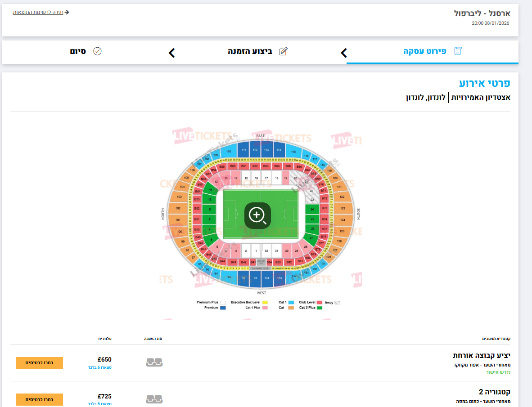Click the paired seats icon in £725 row
This screenshot has width=532, height=407.
[154, 399]
